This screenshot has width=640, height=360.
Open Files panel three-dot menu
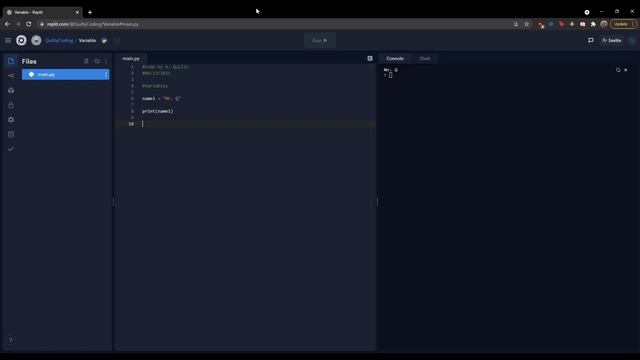coord(107,61)
